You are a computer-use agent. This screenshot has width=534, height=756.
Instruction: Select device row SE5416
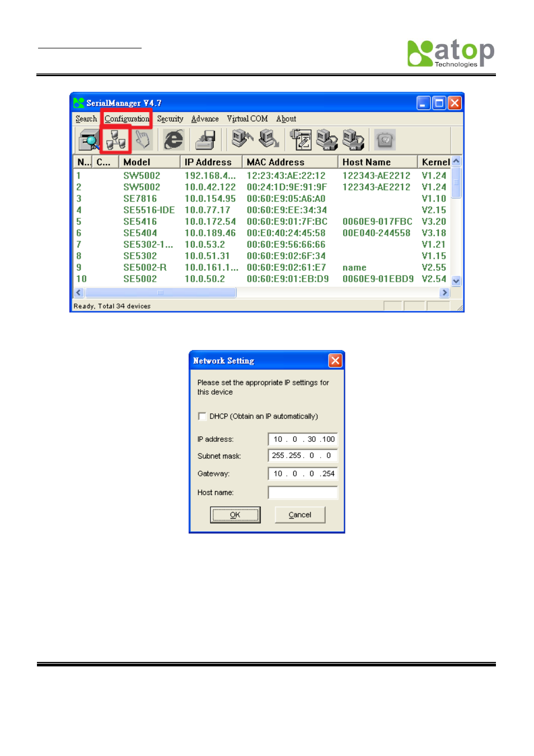(262, 222)
